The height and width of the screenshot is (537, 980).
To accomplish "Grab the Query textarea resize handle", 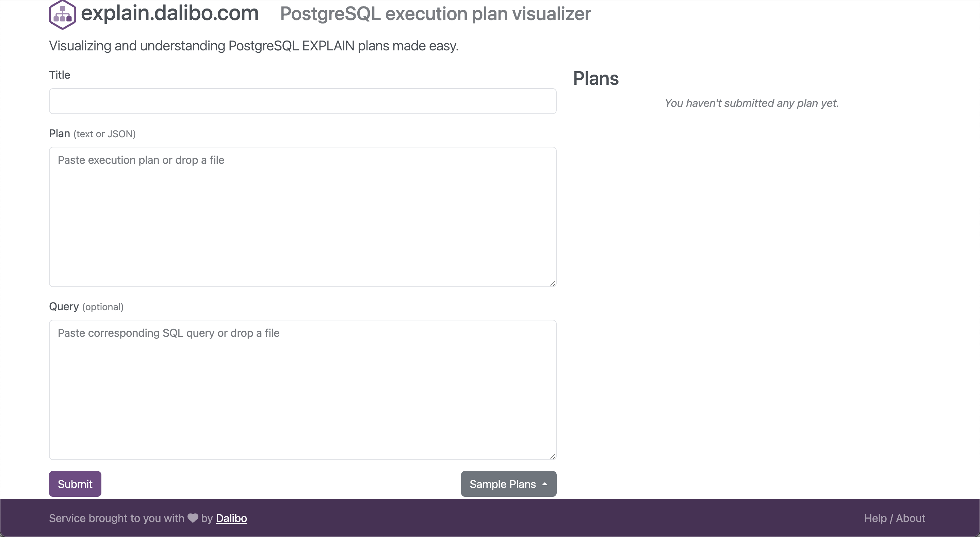I will [x=552, y=456].
